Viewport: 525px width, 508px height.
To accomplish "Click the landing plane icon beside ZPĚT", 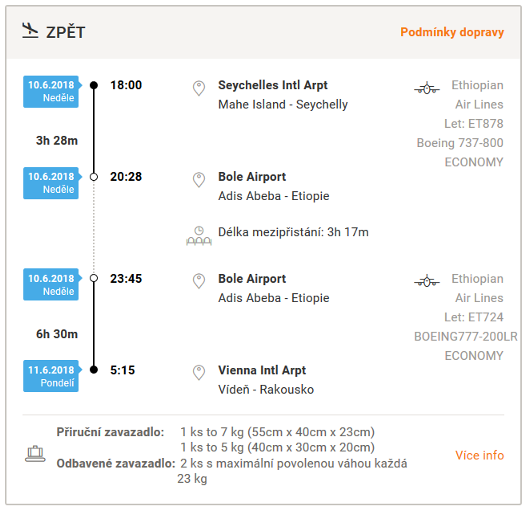I will tap(30, 30).
